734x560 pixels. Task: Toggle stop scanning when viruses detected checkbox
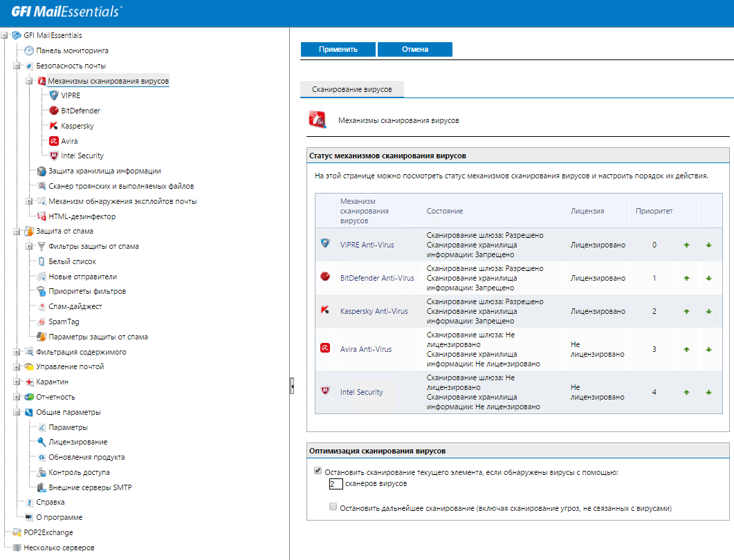[318, 471]
